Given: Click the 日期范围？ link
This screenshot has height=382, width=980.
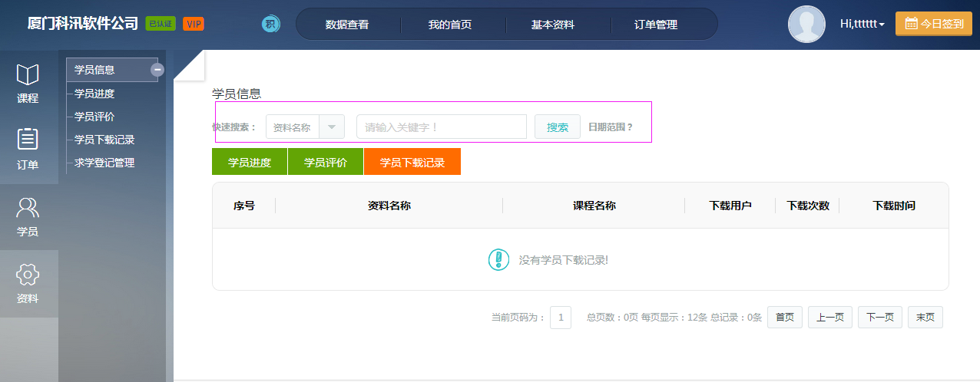Looking at the screenshot, I should tap(611, 127).
